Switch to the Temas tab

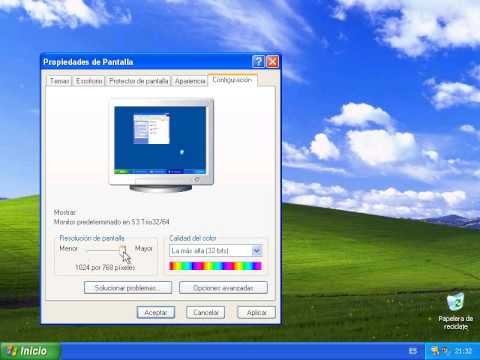point(59,81)
